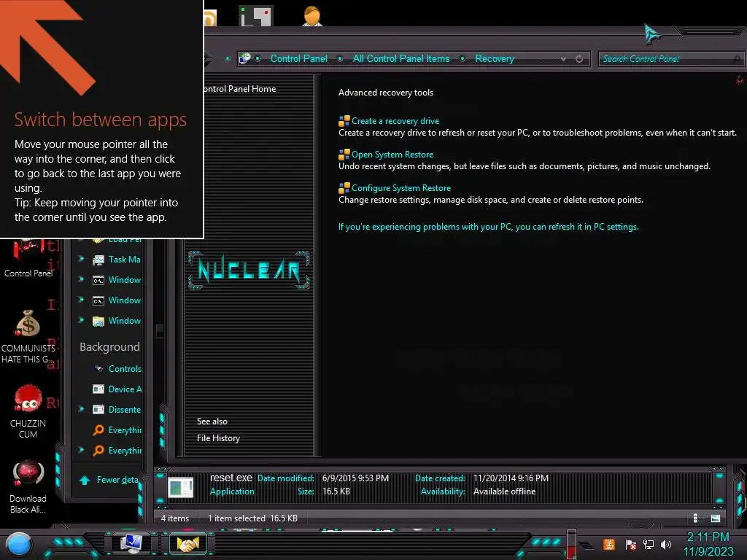747x560 pixels.
Task: Open the address bar history dropdown
Action: click(x=564, y=59)
